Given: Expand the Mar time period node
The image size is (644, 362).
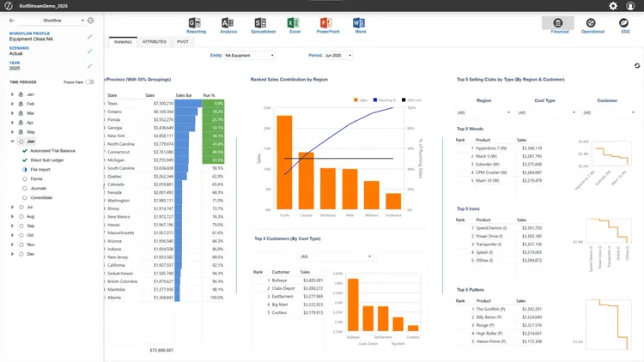Looking at the screenshot, I should tap(12, 112).
